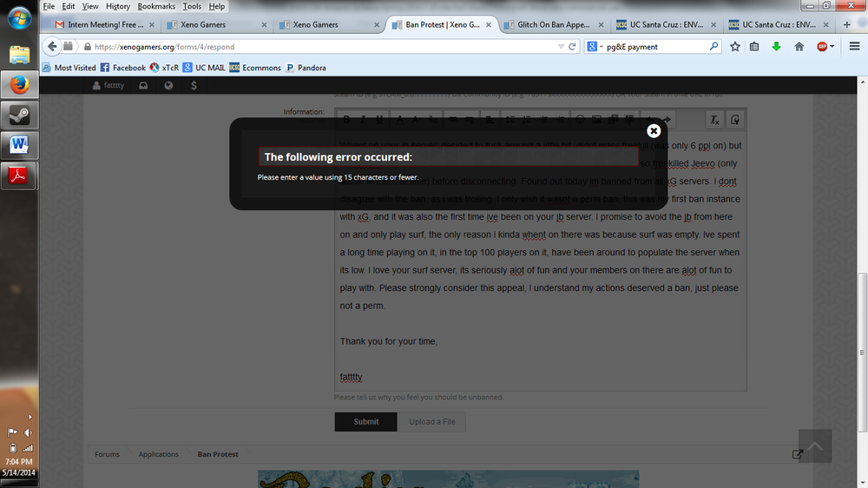868x488 pixels.
Task: Click the network signal tray icon
Action: [28, 447]
